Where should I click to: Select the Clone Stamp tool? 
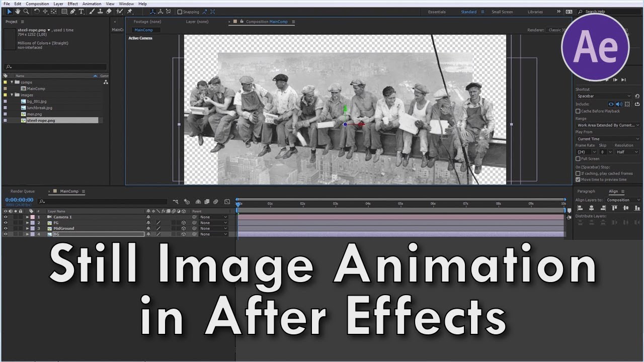[x=100, y=12]
